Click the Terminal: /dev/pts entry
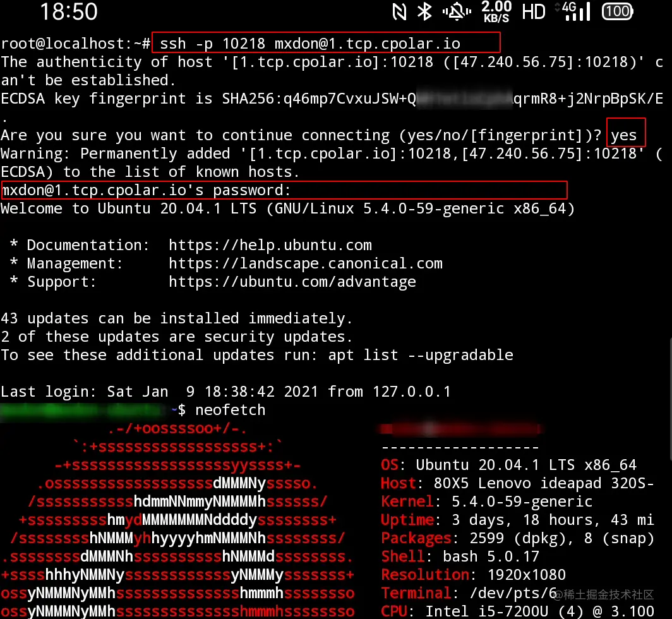Image resolution: width=672 pixels, height=619 pixels. (469, 593)
